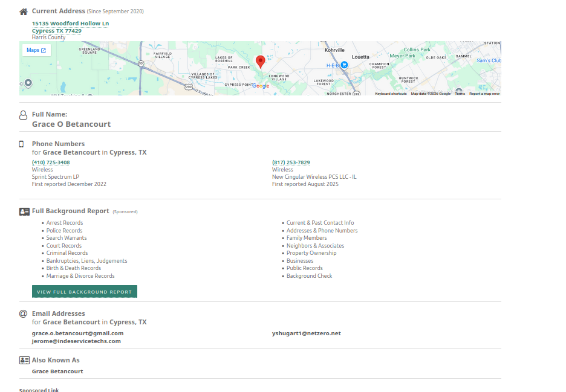Screen dimensions: 566x392
Task: Open the Maps external link button
Action: pyautogui.click(x=36, y=50)
